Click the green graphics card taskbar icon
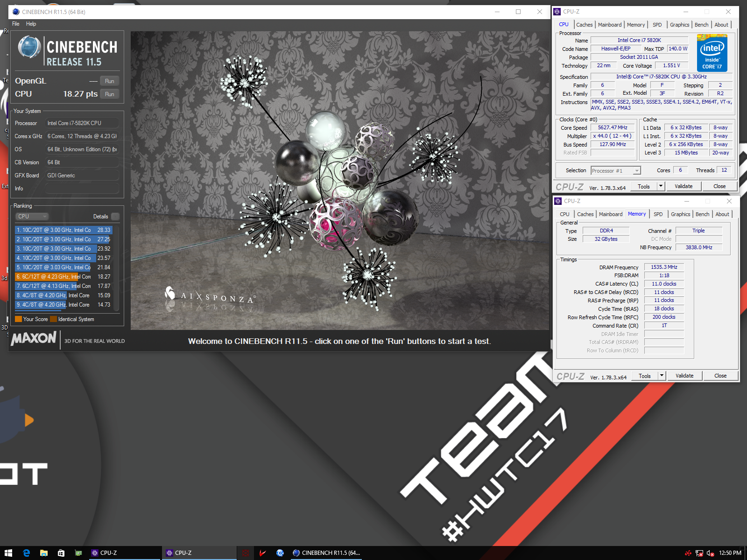747x560 pixels. (78, 553)
